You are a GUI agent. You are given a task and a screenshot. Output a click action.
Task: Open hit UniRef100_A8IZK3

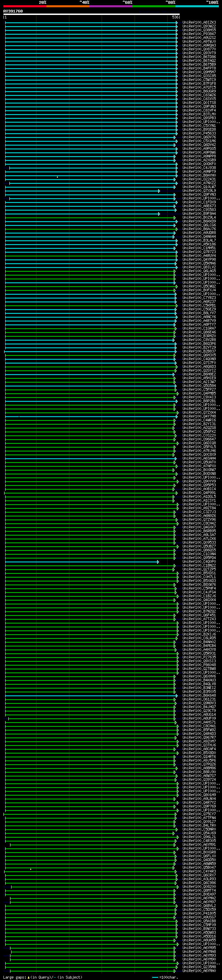199,23
